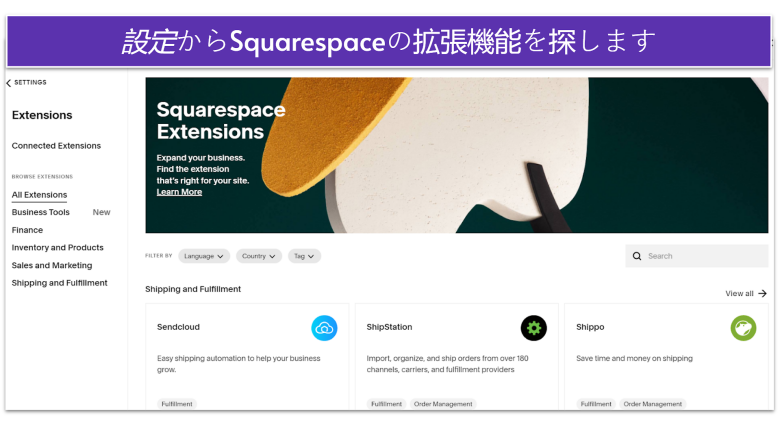Click the Squarespace Extensions banner image

(x=457, y=155)
